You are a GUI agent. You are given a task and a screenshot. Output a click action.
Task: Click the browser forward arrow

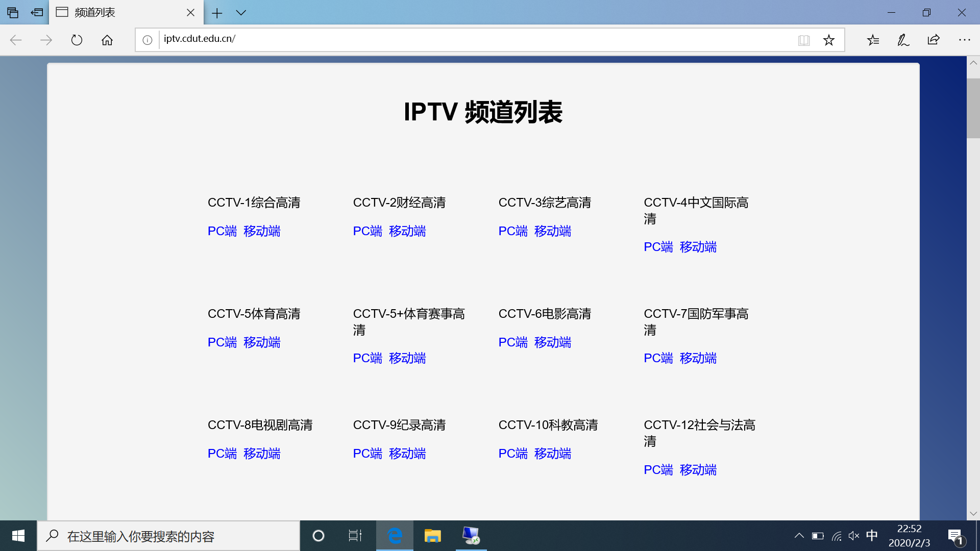[x=46, y=40]
